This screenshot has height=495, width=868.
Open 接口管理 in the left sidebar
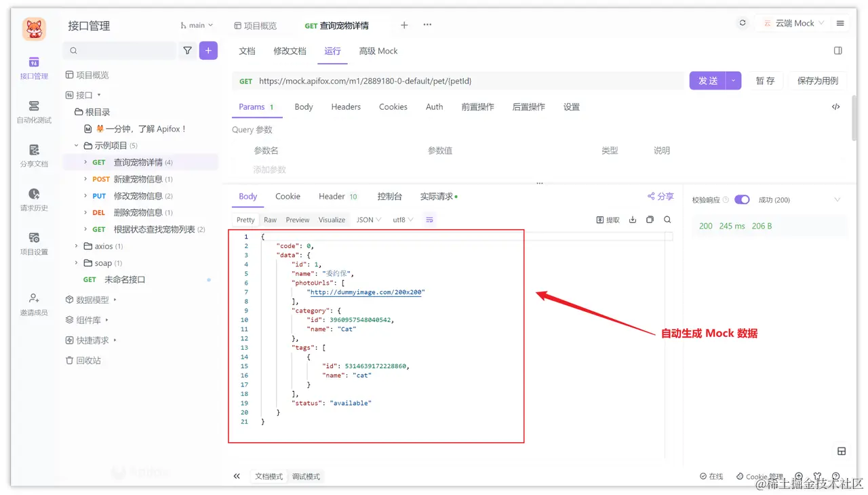click(34, 68)
